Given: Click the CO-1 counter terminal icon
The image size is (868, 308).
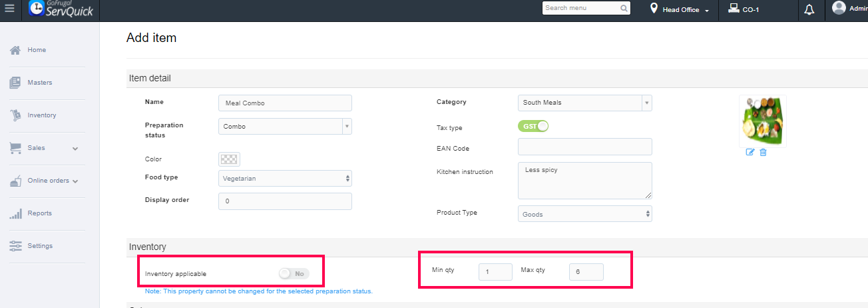Looking at the screenshot, I should point(733,9).
